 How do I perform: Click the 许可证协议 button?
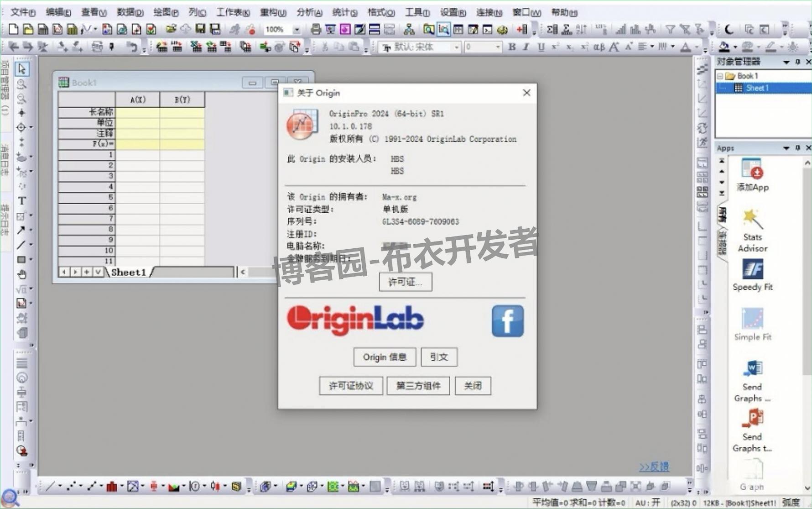click(x=350, y=386)
